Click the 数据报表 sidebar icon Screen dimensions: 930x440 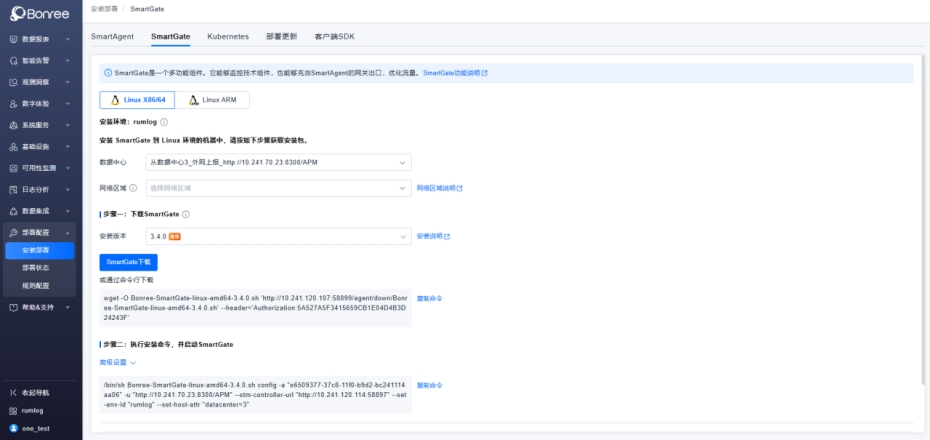coord(14,39)
